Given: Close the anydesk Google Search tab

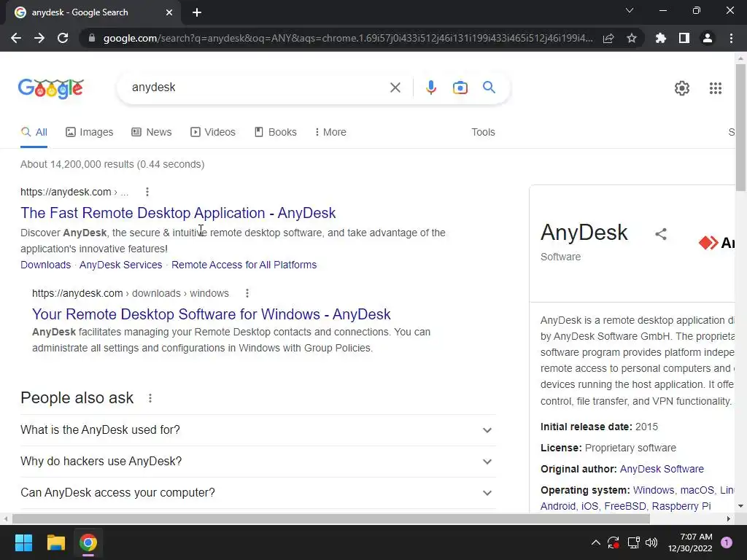Looking at the screenshot, I should point(169,12).
